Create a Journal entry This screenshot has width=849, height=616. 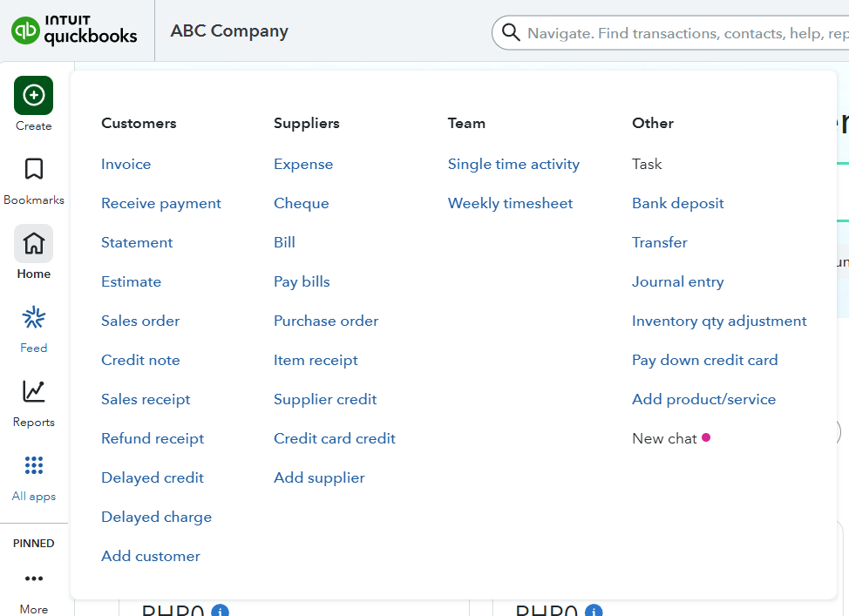click(x=677, y=281)
